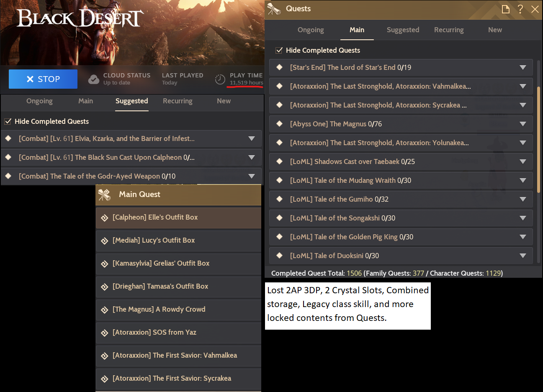Expand Abyss One The Magnus quest

523,124
